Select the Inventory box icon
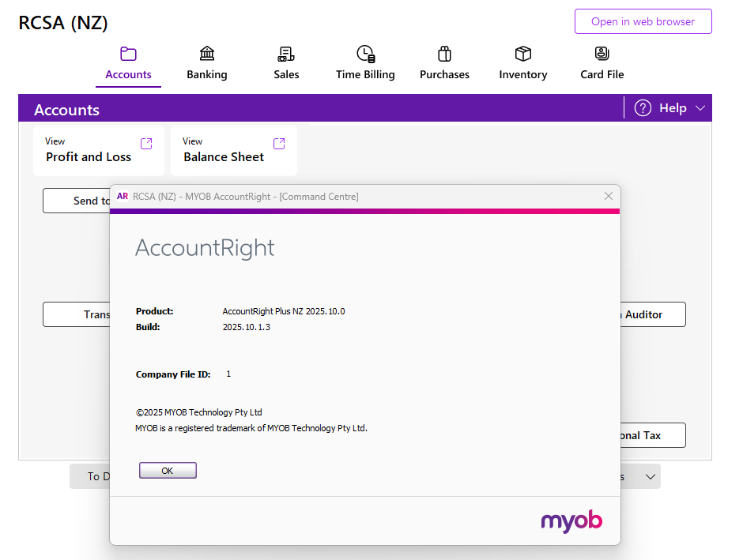This screenshot has width=743, height=560. point(523,54)
